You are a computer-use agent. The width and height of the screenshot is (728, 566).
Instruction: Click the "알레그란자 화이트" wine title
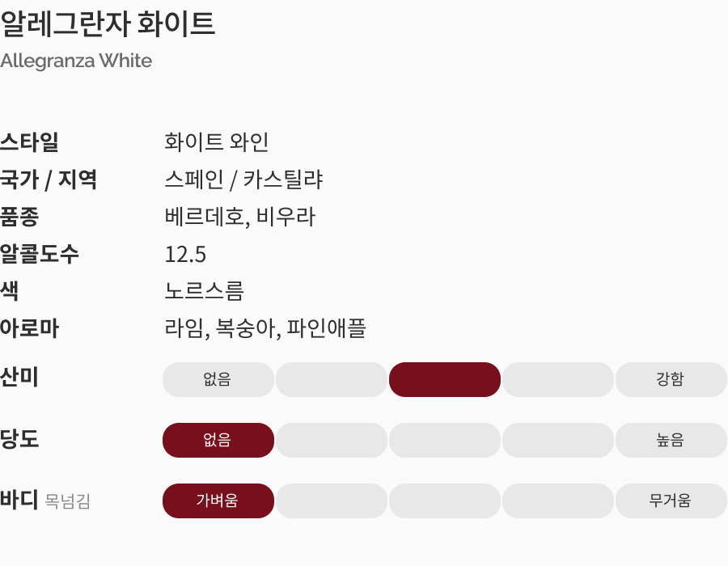point(108,24)
